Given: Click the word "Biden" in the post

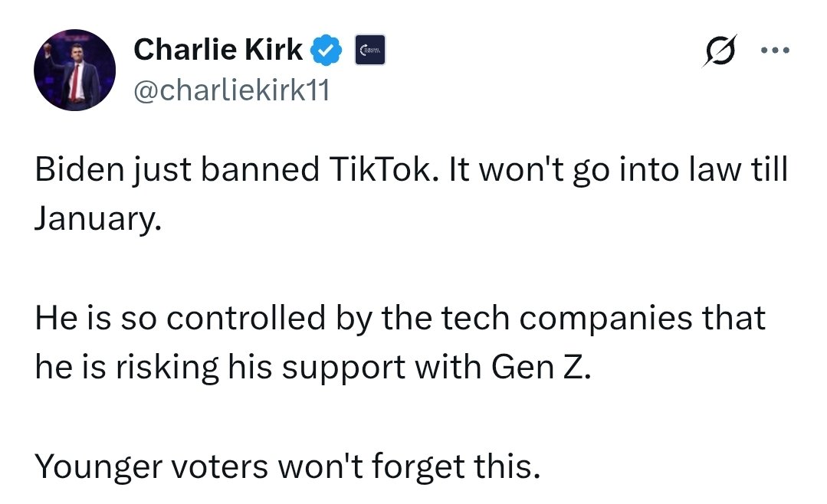Looking at the screenshot, I should click(x=73, y=171).
